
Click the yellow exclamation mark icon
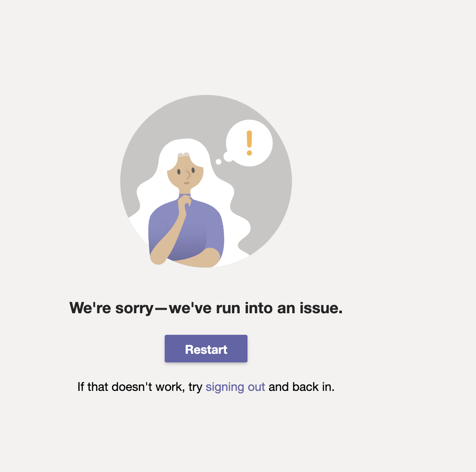coord(249,143)
